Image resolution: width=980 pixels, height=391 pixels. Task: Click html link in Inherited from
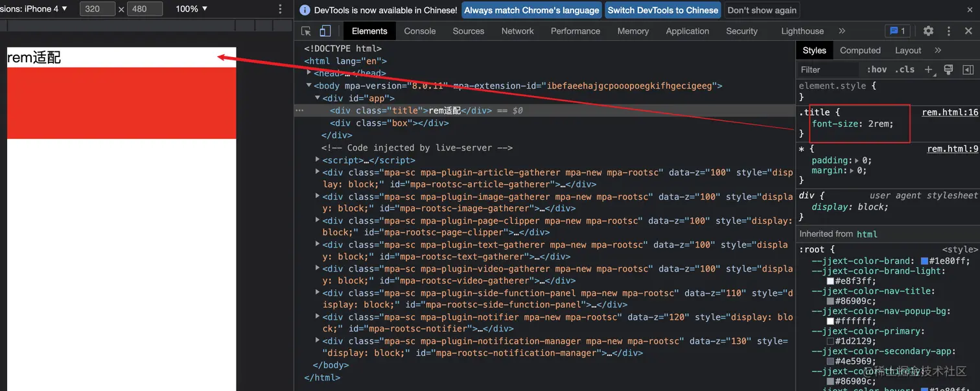[x=867, y=234]
